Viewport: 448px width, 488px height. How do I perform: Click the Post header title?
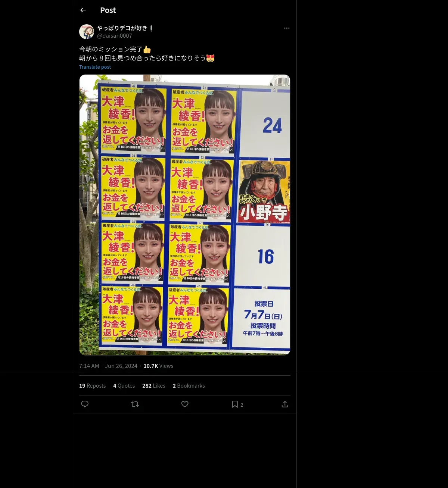click(x=108, y=10)
